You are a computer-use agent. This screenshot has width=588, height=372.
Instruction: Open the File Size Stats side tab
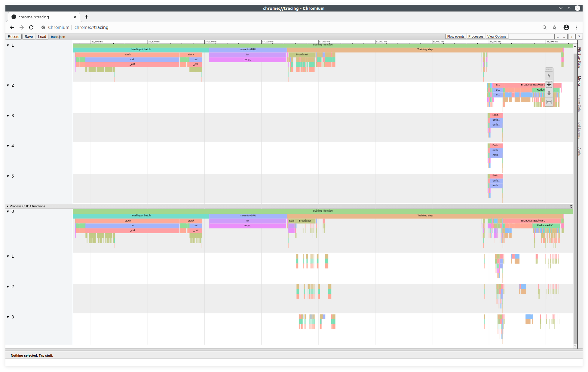tap(580, 58)
